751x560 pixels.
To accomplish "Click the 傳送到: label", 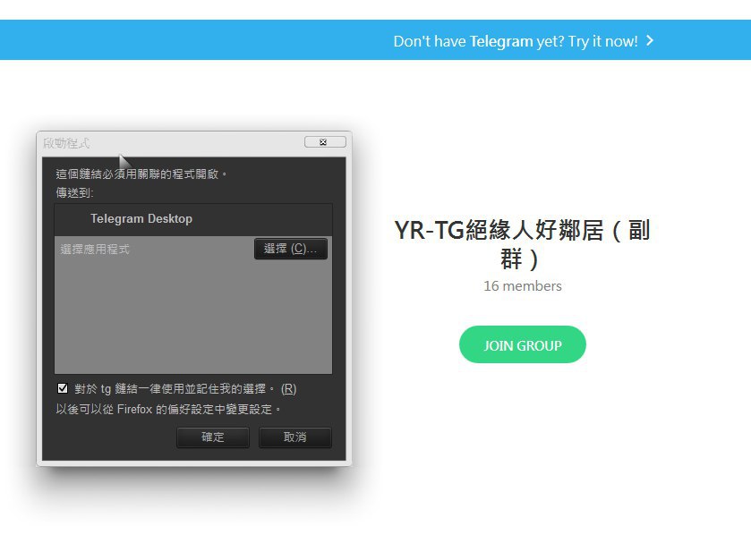I will [74, 193].
